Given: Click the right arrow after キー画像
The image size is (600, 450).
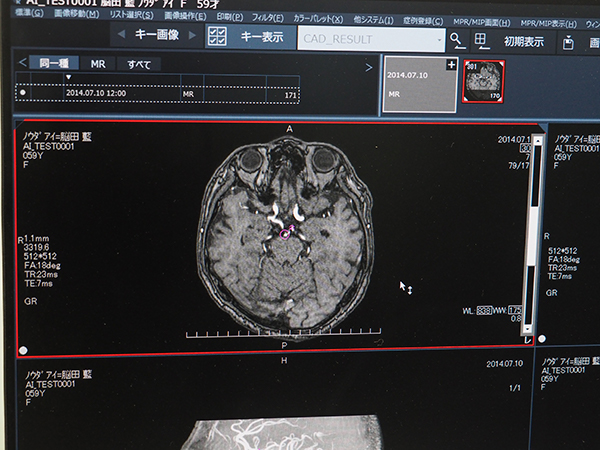Looking at the screenshot, I should pyautogui.click(x=191, y=36).
